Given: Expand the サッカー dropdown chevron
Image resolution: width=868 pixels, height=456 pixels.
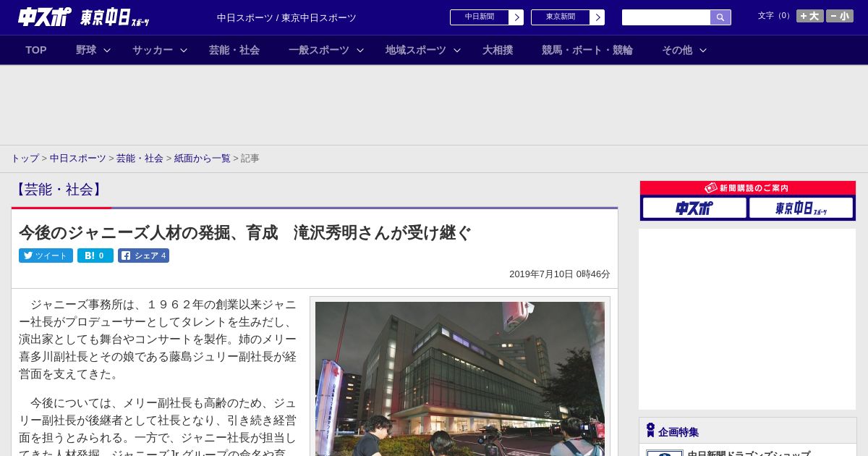Looking at the screenshot, I should tap(184, 50).
